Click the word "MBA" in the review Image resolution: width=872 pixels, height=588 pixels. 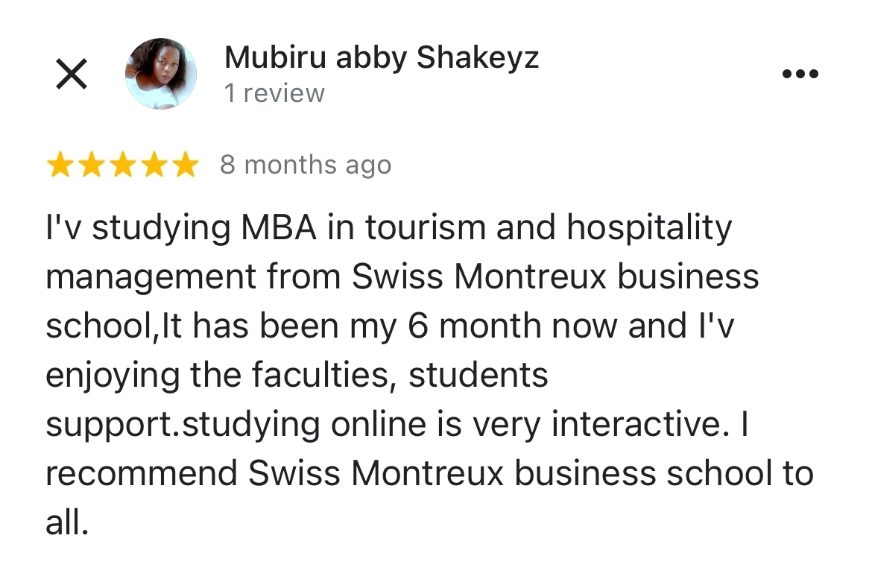pos(278,228)
